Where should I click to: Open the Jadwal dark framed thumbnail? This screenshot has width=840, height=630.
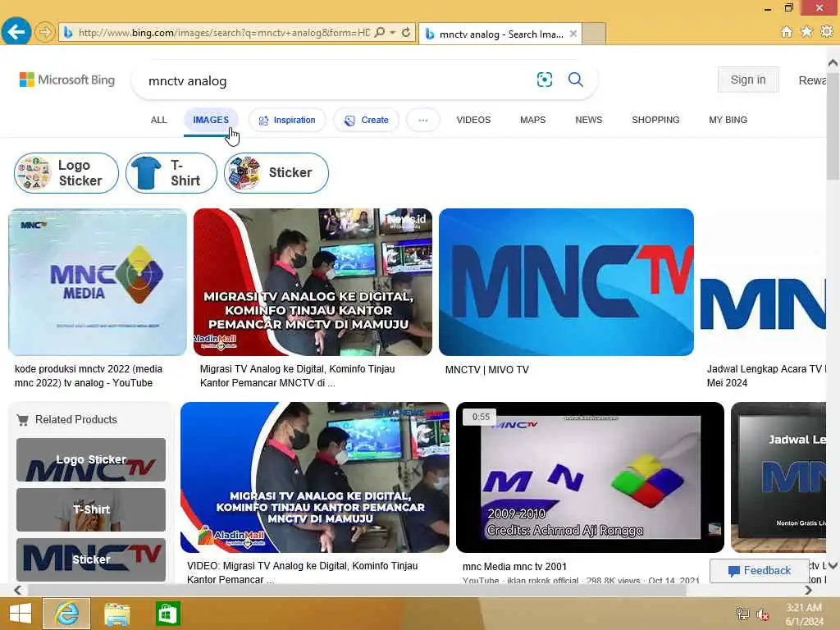click(x=778, y=477)
